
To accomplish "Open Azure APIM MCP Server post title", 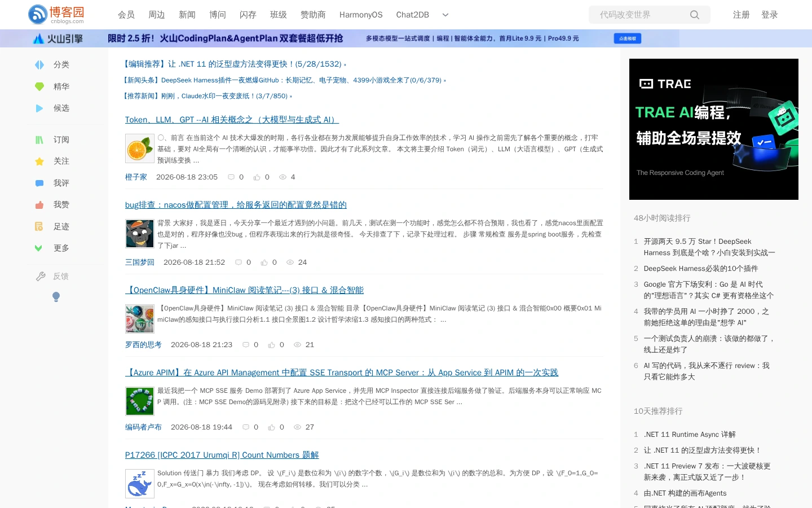I will pos(342,373).
